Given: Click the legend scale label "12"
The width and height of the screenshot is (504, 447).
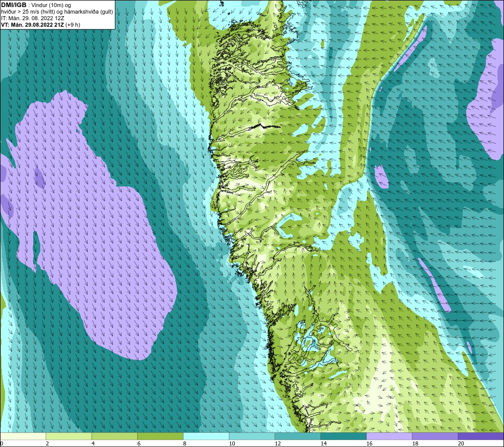Looking at the screenshot, I should point(278,443).
